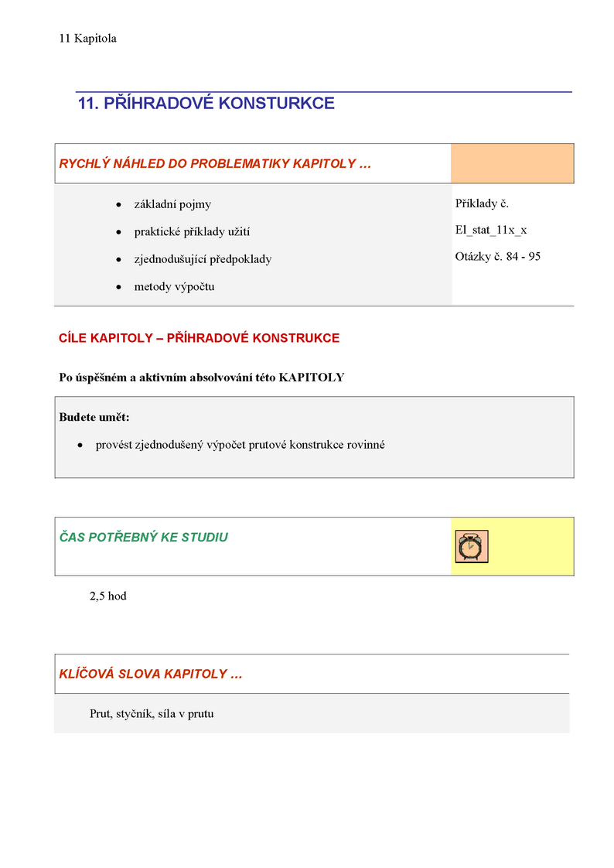Click the bullet item základní pojmy
This screenshot has width=614, height=868.
click(172, 204)
